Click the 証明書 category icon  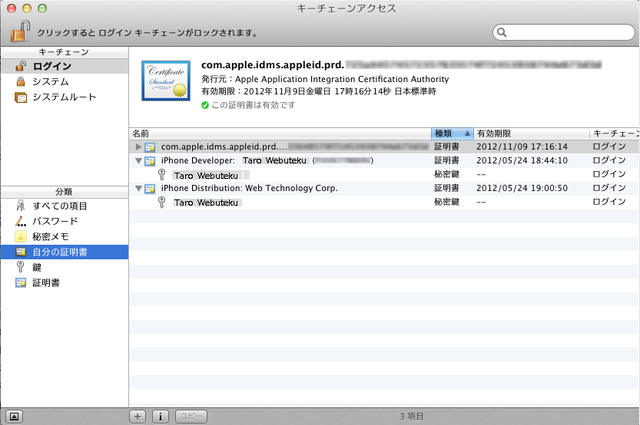click(x=20, y=283)
